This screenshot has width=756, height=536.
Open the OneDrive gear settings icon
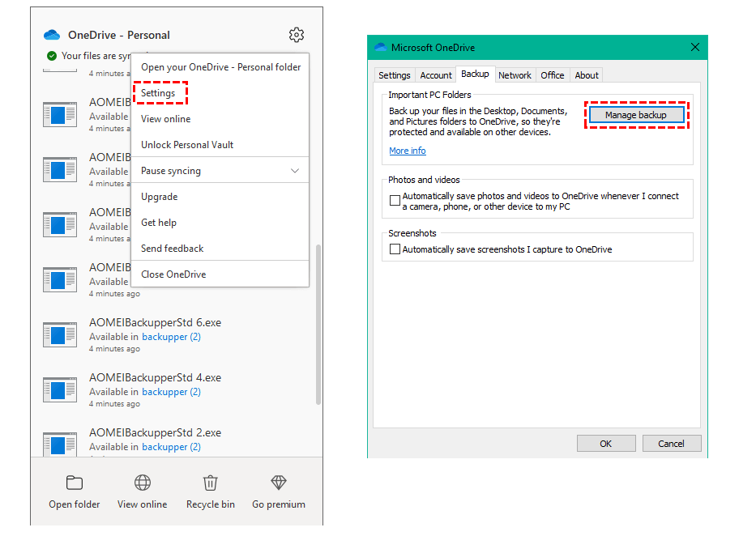click(x=297, y=35)
